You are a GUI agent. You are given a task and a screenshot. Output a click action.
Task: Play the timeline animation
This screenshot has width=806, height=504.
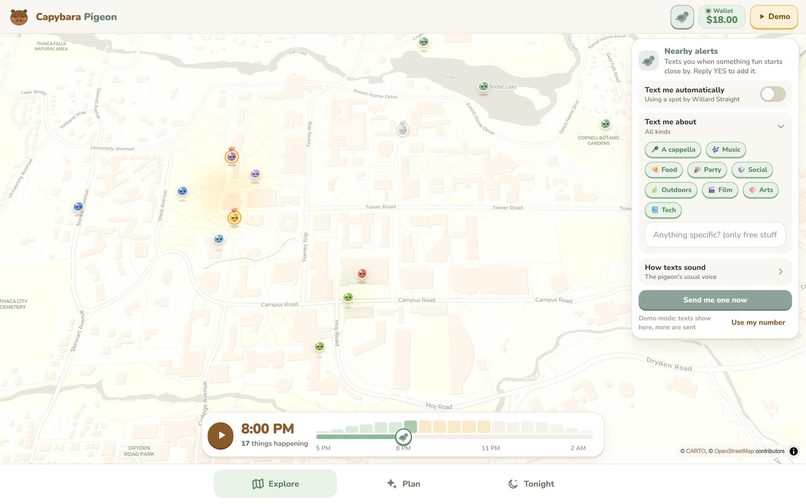pyautogui.click(x=221, y=436)
